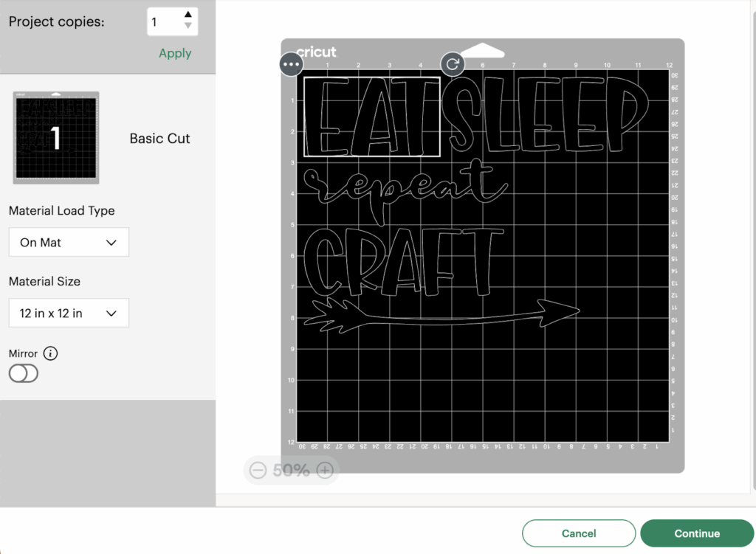Select the CRAFT text on the mat
Screen dimensions: 756x554
[x=402, y=262]
